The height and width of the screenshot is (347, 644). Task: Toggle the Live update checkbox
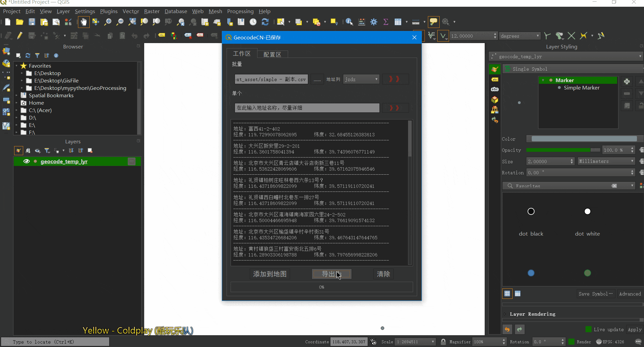[x=589, y=329]
